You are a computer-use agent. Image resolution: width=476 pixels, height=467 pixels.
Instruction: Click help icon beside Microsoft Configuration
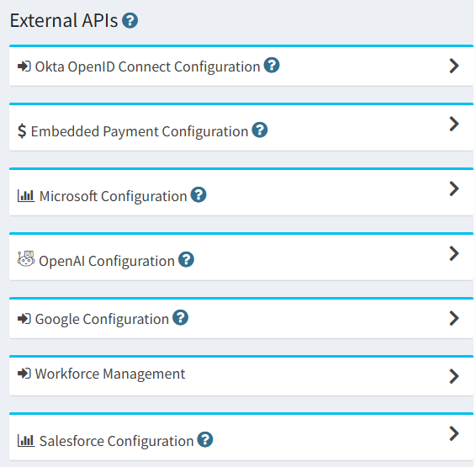click(198, 194)
